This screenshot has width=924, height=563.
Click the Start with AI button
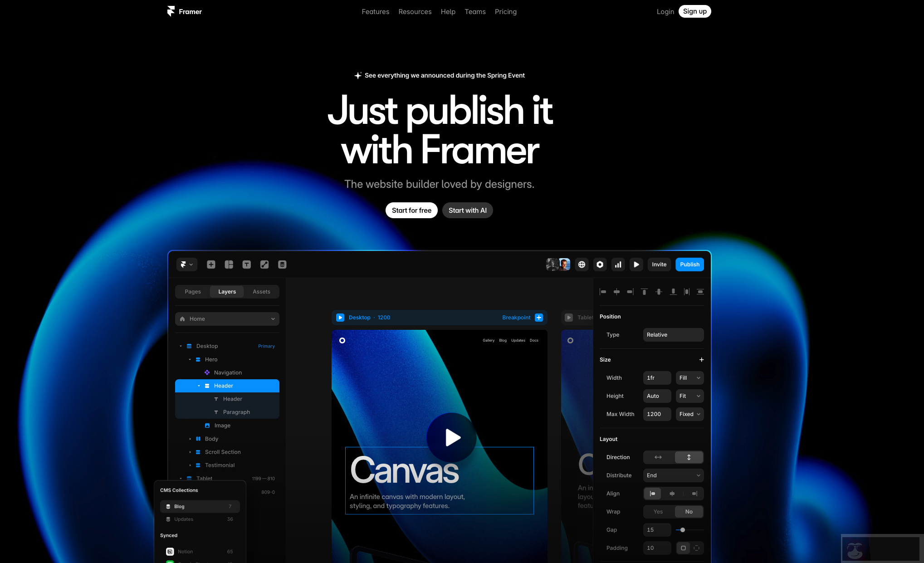467,210
